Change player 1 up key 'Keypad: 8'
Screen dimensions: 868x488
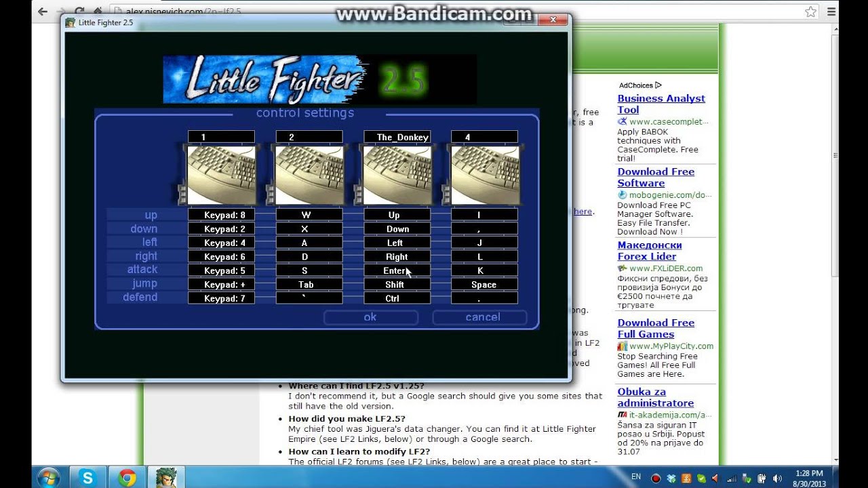click(x=221, y=215)
